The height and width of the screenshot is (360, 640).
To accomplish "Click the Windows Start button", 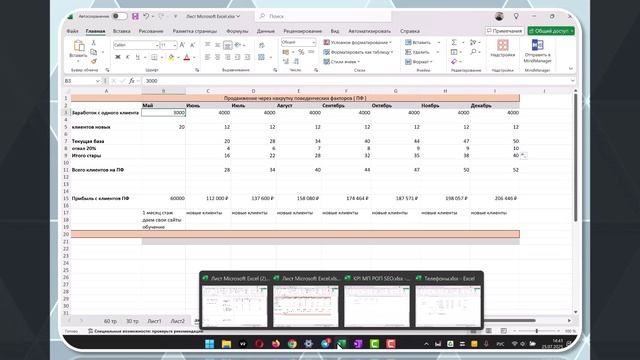I will click(x=209, y=344).
